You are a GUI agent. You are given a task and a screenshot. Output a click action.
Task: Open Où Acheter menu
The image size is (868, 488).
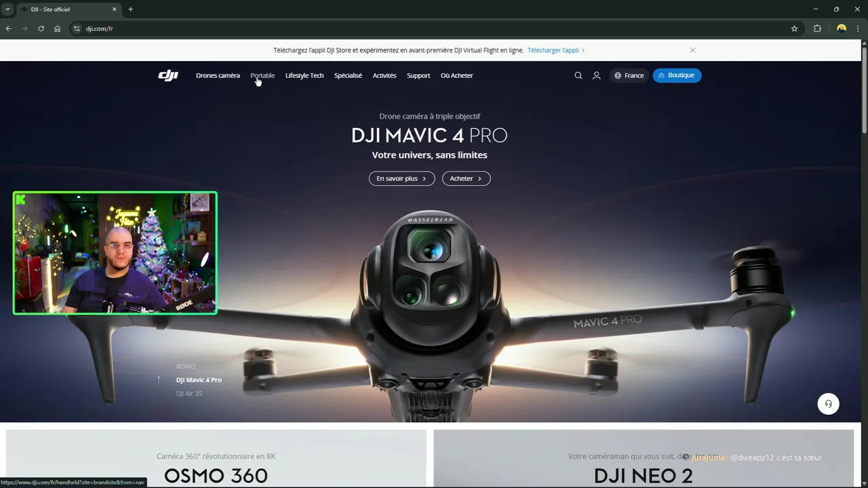[457, 75]
